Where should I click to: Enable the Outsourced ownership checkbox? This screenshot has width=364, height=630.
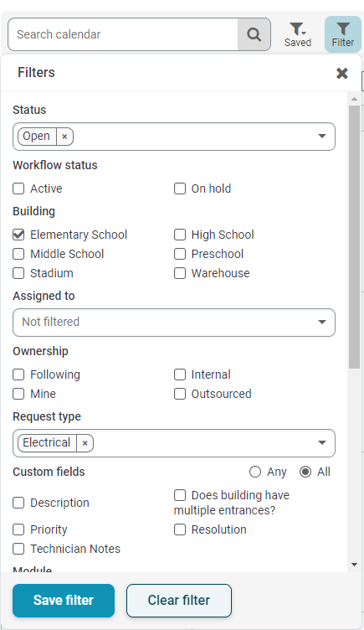[180, 394]
